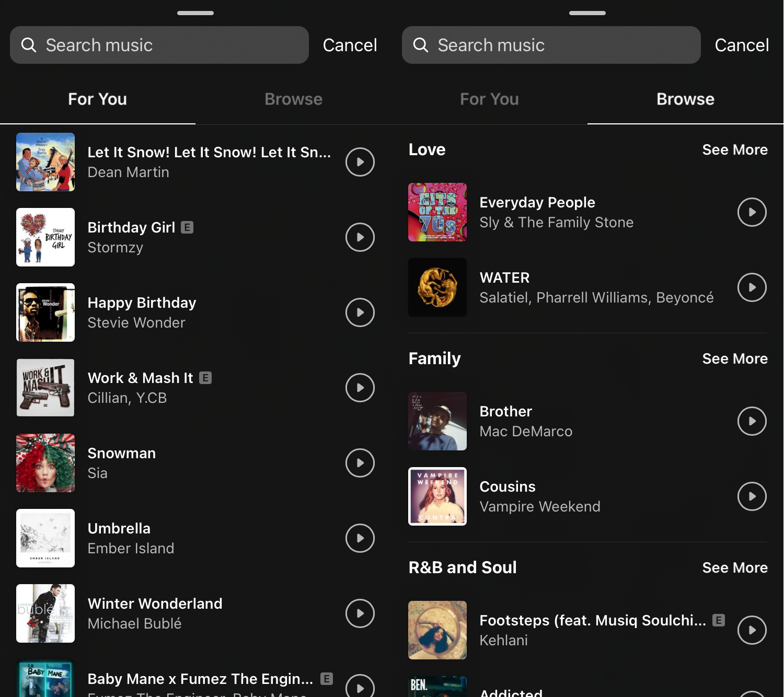The height and width of the screenshot is (697, 784).
Task: Tap Cancel in the left panel
Action: [x=350, y=45]
